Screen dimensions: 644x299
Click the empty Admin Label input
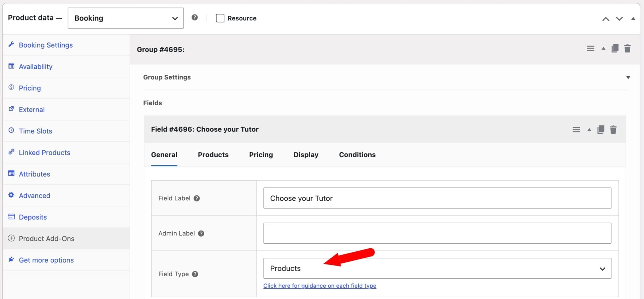coord(437,233)
